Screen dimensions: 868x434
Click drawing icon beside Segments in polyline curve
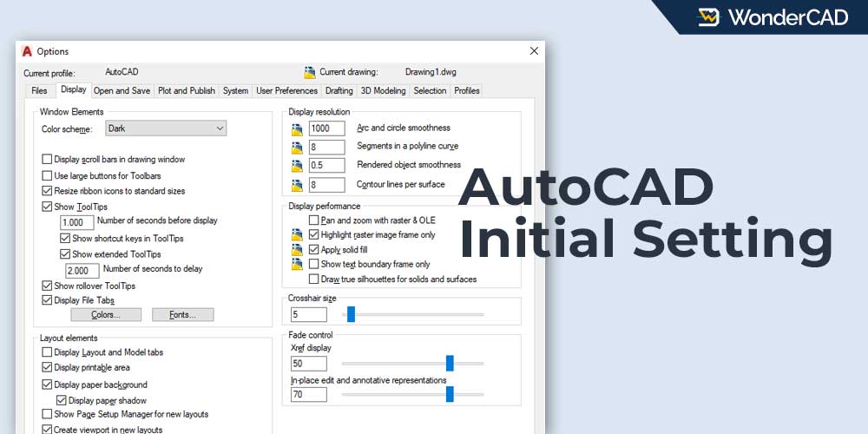[x=297, y=148]
